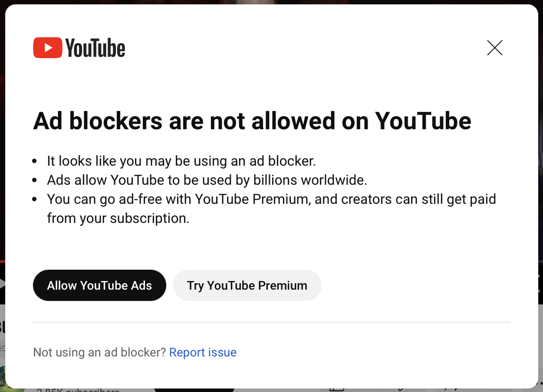Click the dimmed video area above the dialog
Image resolution: width=543 pixels, height=392 pixels.
tap(271, 2)
